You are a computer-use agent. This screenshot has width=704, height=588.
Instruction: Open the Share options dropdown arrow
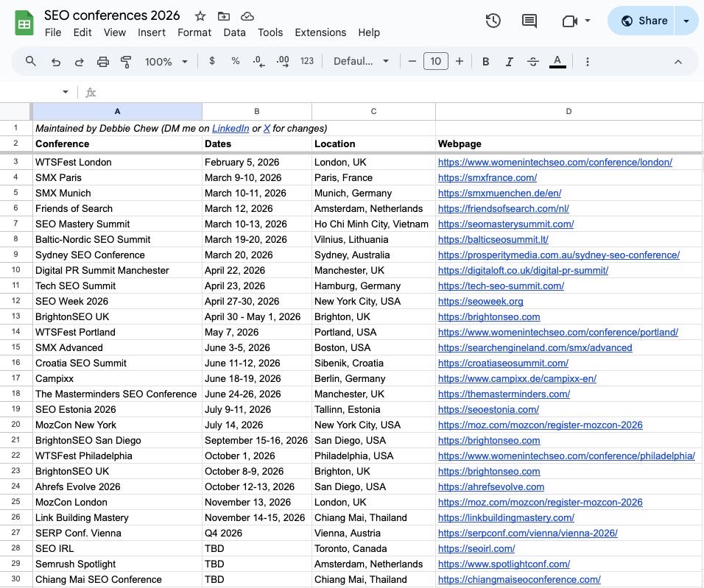click(686, 21)
